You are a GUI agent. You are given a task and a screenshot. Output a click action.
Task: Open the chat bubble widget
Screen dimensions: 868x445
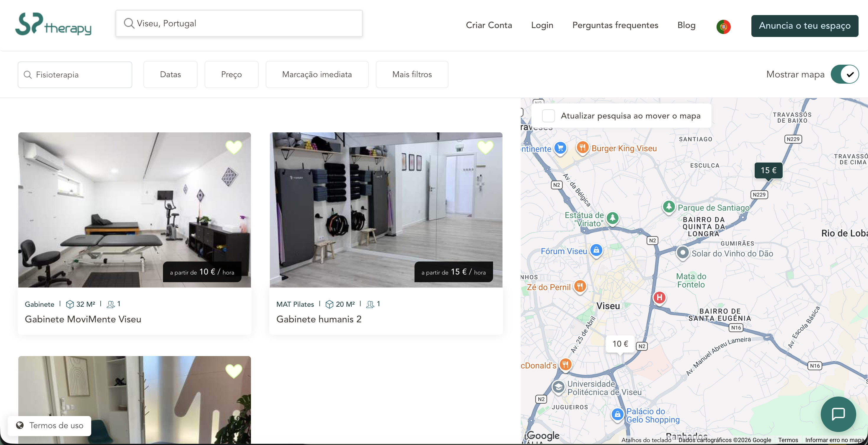point(838,414)
